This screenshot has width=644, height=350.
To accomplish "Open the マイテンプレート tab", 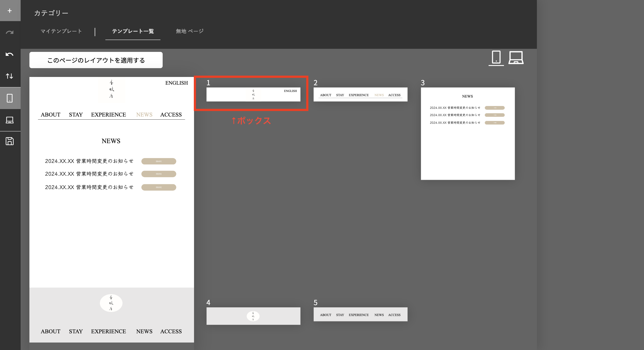I will (x=61, y=31).
